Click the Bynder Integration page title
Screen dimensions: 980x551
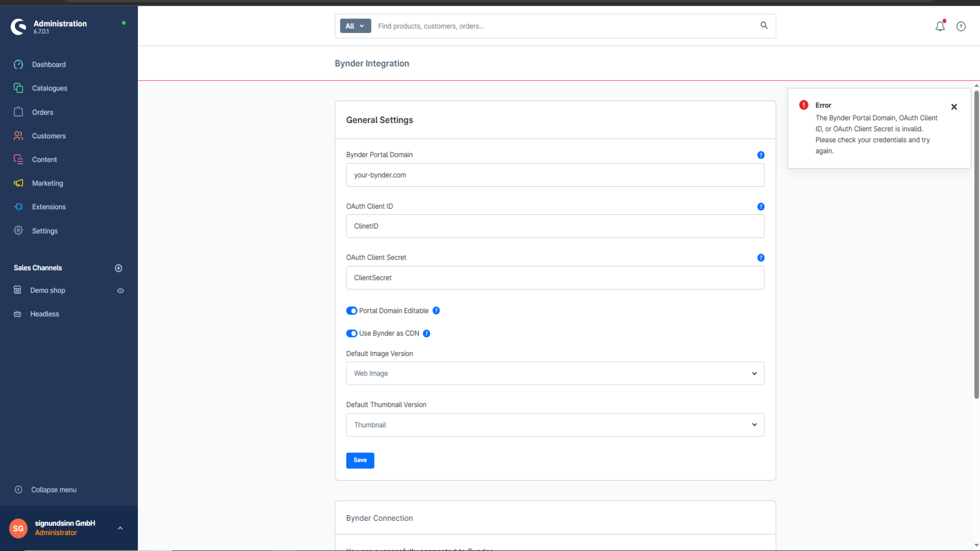click(x=372, y=63)
